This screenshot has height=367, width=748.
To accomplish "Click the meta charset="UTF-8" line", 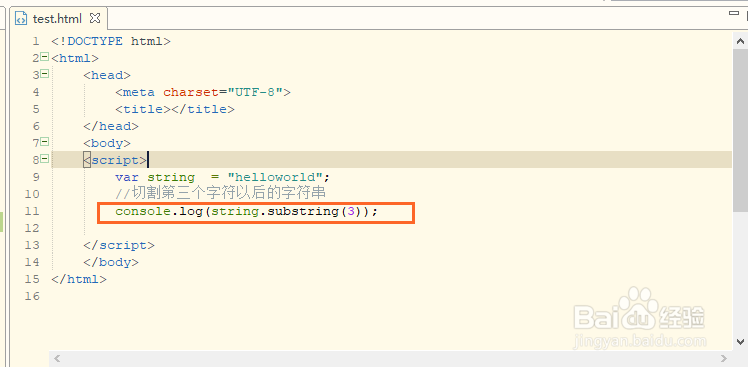I will (x=203, y=92).
